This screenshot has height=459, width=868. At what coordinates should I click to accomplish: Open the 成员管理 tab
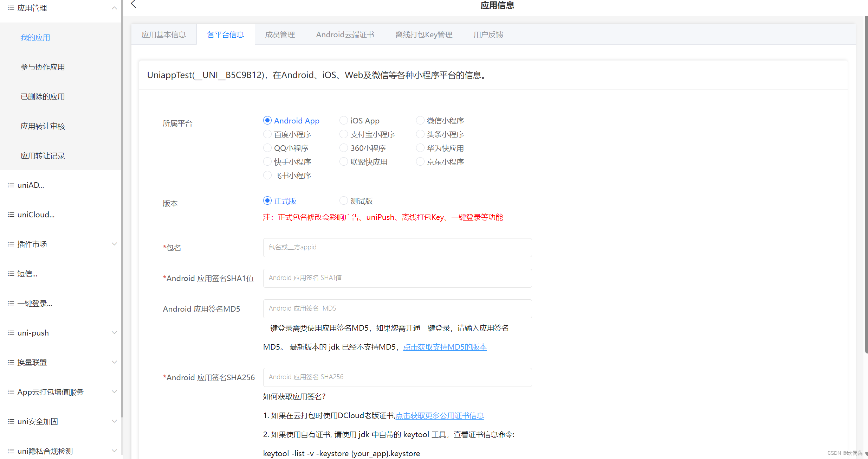pyautogui.click(x=280, y=34)
